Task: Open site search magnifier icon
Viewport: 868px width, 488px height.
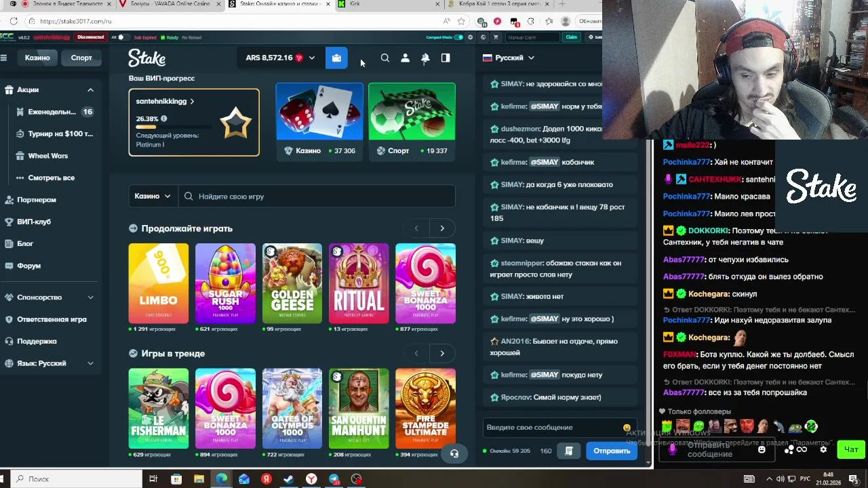Action: pos(385,58)
